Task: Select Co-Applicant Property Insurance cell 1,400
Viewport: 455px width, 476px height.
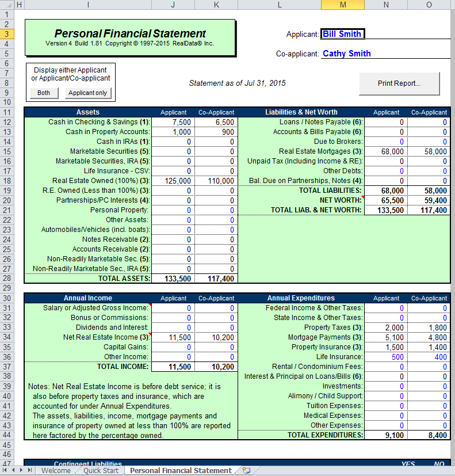Action: coord(429,347)
